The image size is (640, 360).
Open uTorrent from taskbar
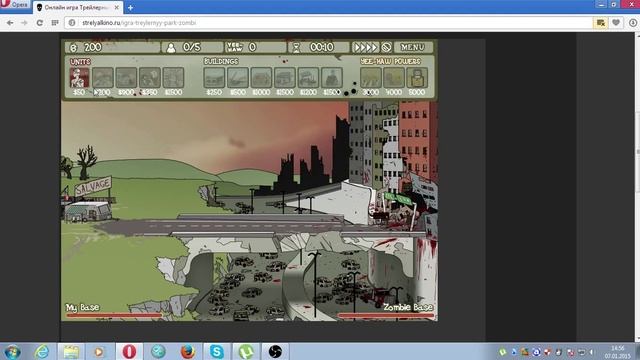tap(246, 351)
